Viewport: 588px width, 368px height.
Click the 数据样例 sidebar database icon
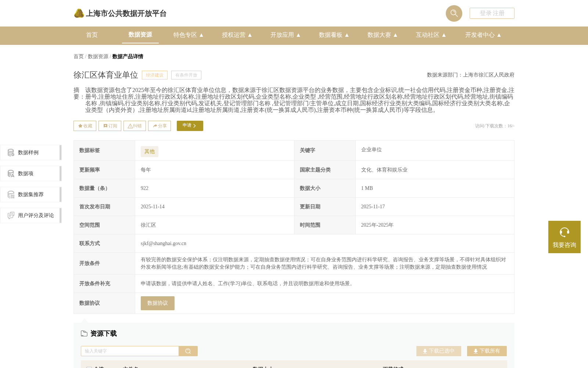(x=11, y=152)
